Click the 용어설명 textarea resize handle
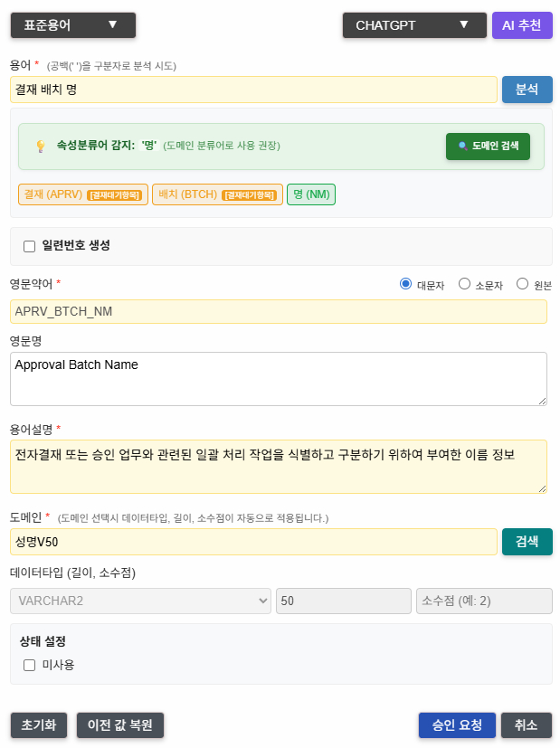 click(x=542, y=489)
